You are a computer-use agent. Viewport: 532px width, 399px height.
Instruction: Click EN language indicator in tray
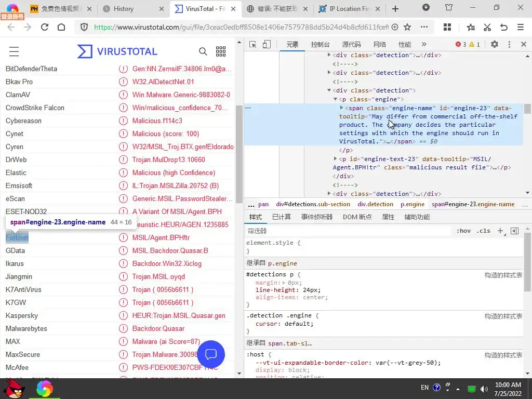click(424, 388)
